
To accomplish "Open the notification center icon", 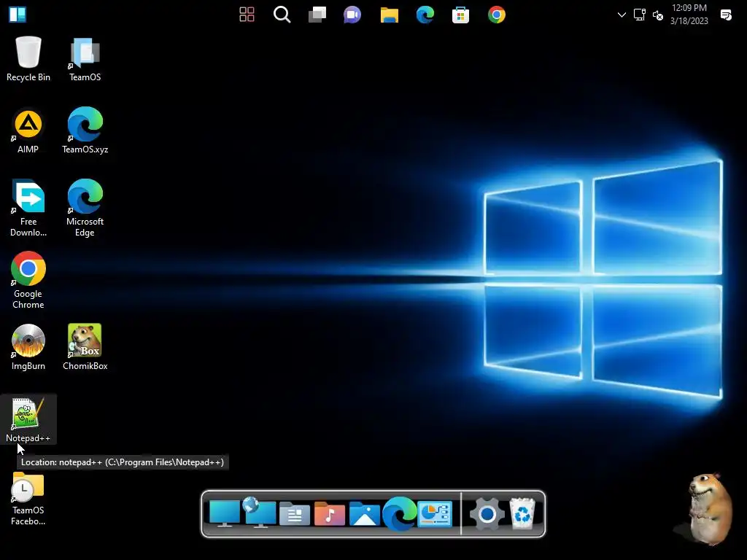I will [x=726, y=15].
